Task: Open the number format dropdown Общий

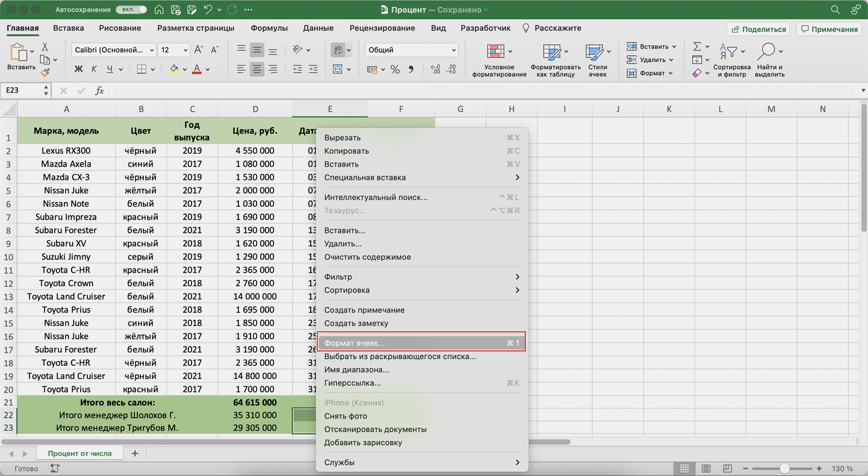Action: tap(411, 50)
